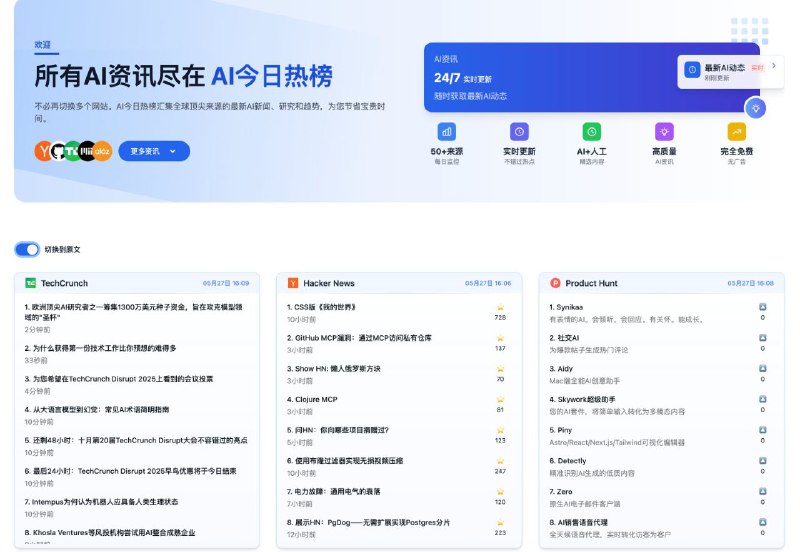Click the star icon for 问HN item
This screenshot has width=800, height=552.
pyautogui.click(x=501, y=430)
